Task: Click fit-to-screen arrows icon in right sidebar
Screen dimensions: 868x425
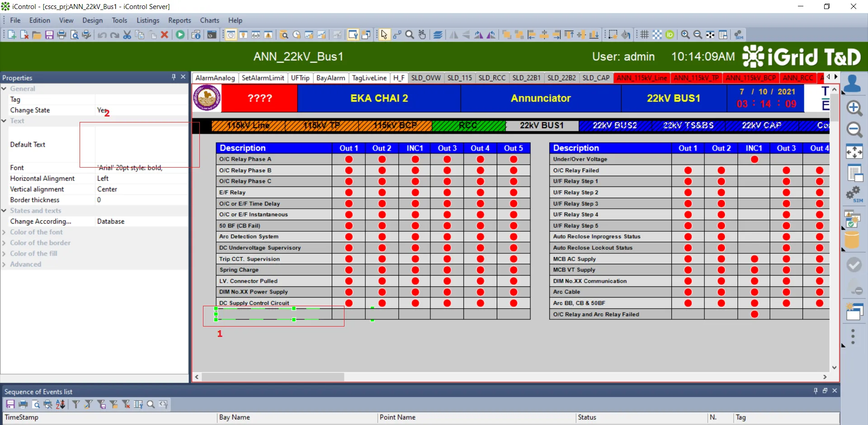Action: (854, 152)
